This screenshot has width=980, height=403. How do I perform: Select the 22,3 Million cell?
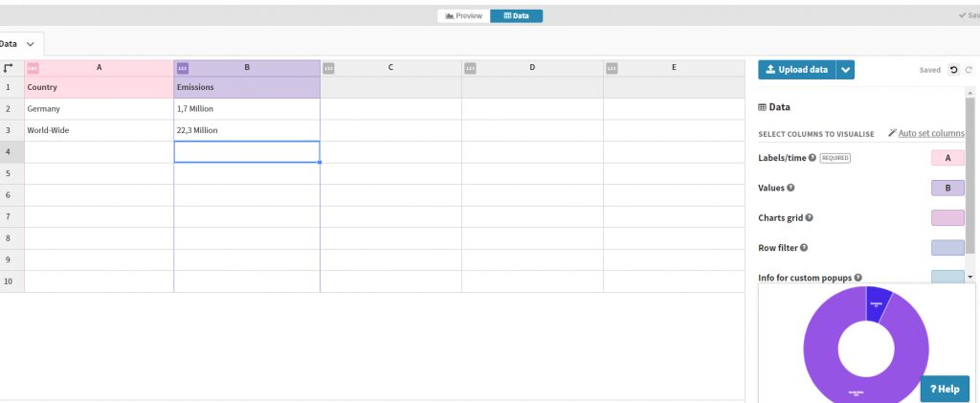point(247,130)
